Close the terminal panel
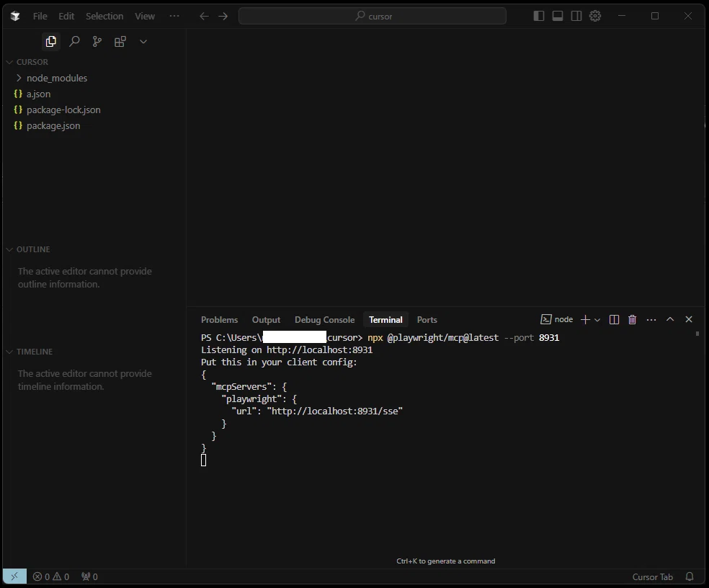Image resolution: width=709 pixels, height=588 pixels. 689,319
